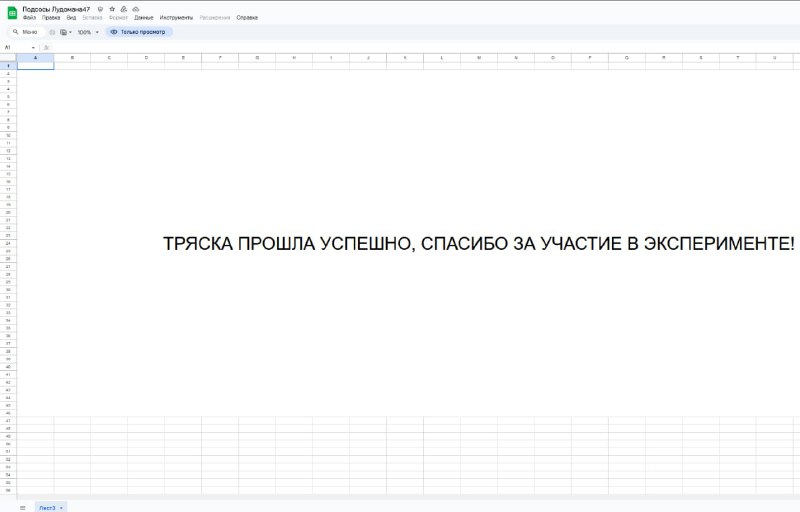
Task: Click the Только просмотр button
Action: pos(139,32)
